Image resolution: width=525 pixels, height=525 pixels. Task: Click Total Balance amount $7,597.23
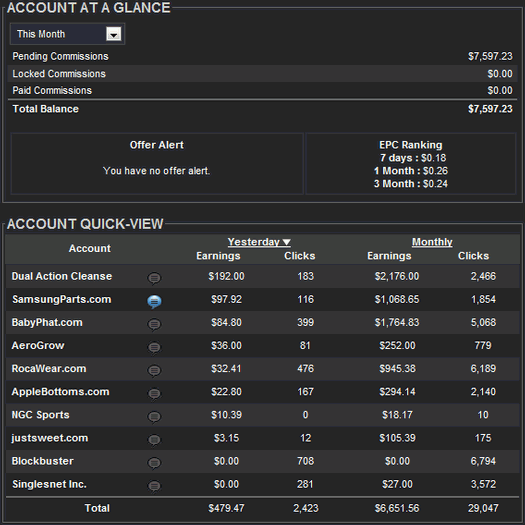point(490,109)
